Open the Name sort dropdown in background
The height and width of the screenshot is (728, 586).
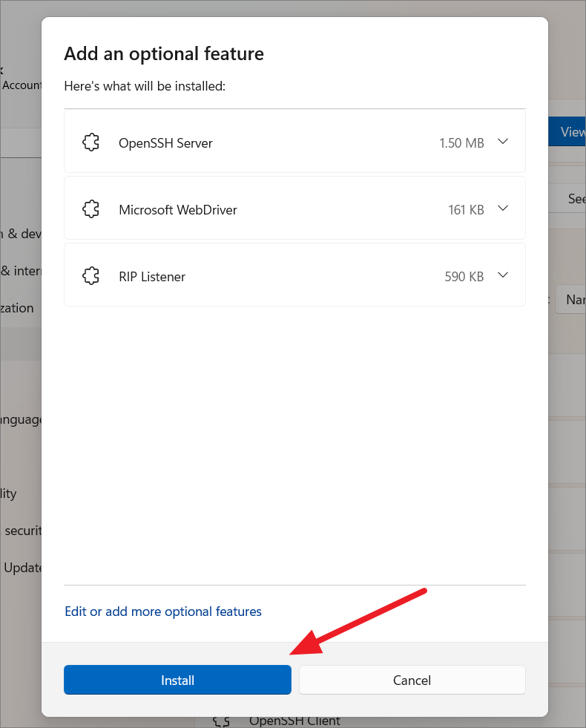point(575,299)
